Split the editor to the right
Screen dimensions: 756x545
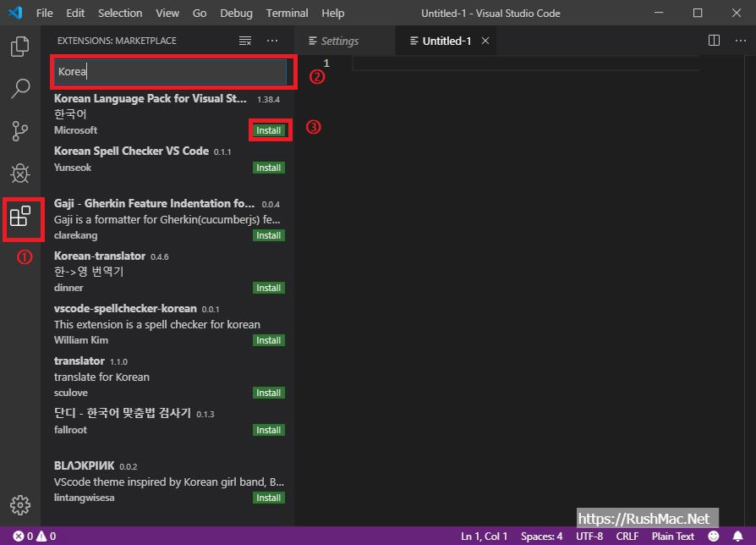tap(714, 41)
